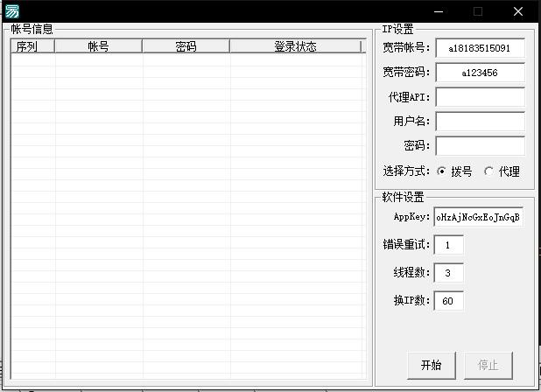Close the window with the X button
541x392 pixels.
tap(518, 11)
